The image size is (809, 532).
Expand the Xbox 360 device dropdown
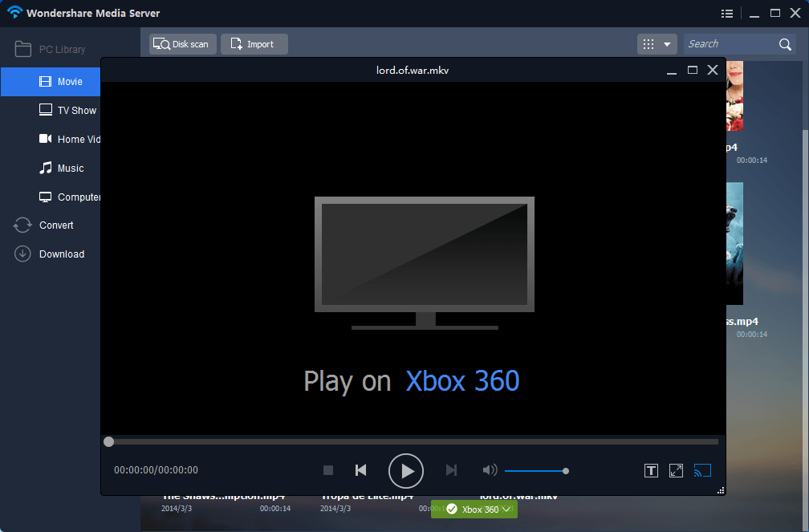[x=474, y=510]
